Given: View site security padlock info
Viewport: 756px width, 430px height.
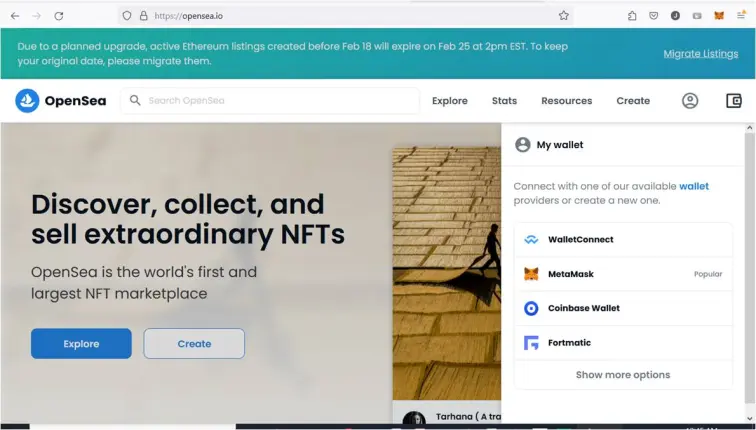Looking at the screenshot, I should tap(143, 16).
